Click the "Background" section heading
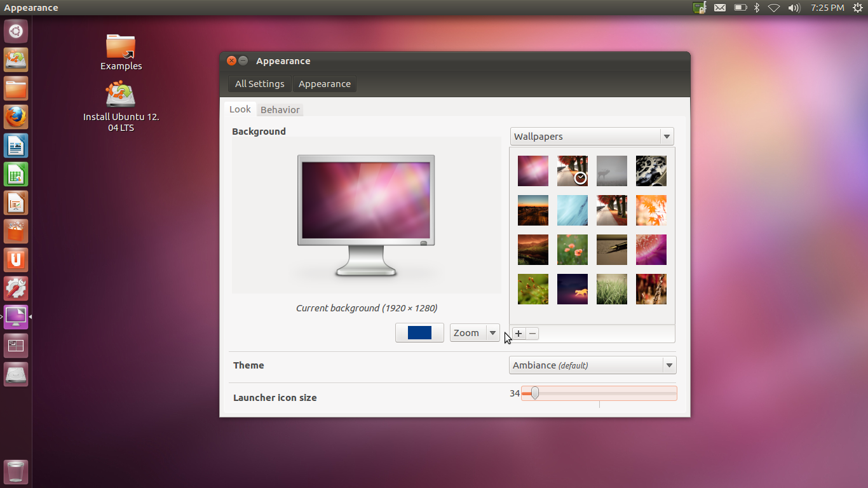This screenshot has width=868, height=488. point(259,132)
